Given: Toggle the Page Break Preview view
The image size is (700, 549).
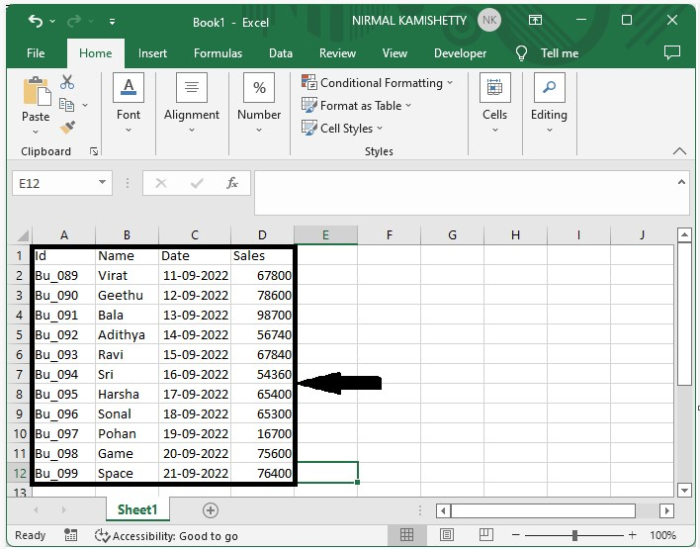Looking at the screenshot, I should (x=487, y=535).
